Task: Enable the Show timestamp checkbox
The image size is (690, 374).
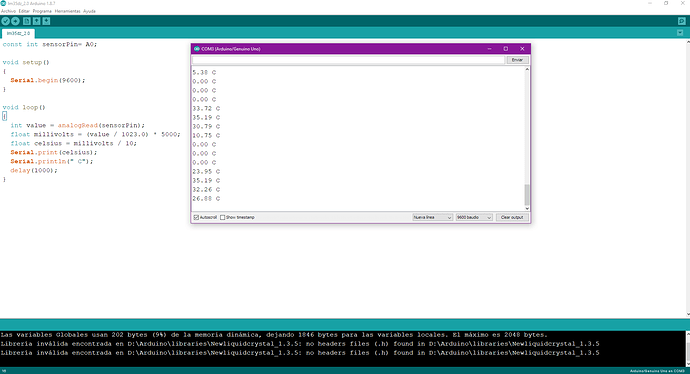Action: coord(223,217)
